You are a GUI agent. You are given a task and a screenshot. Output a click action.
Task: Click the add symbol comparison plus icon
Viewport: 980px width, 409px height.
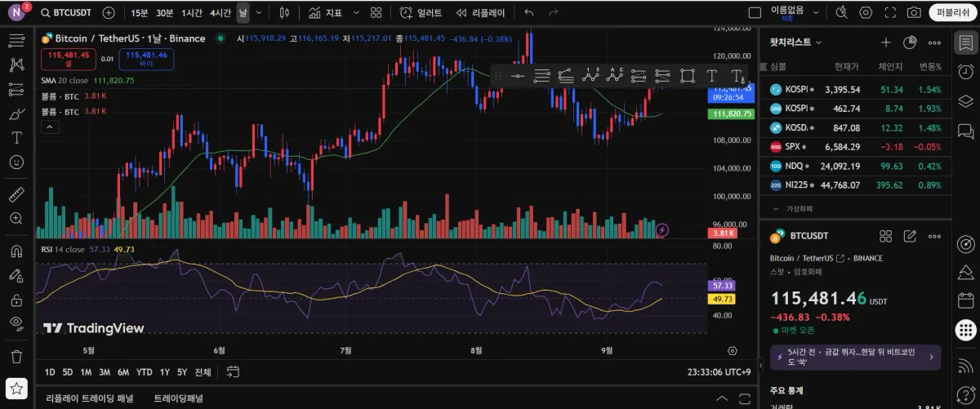109,13
